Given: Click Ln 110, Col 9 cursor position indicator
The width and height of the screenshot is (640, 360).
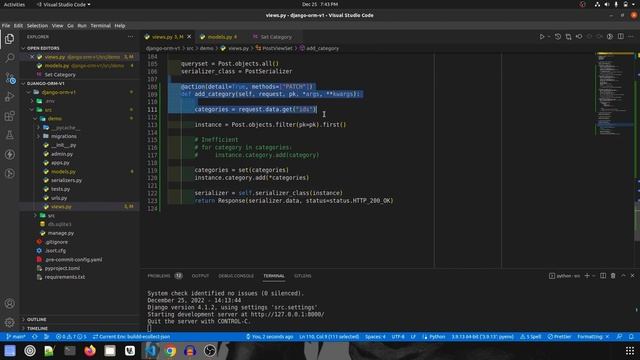Looking at the screenshot, I should [329, 337].
